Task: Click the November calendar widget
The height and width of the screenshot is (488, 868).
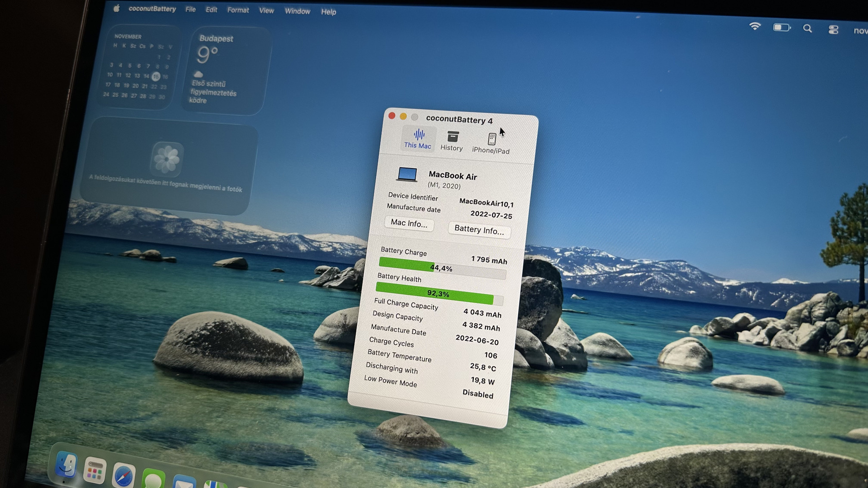Action: click(138, 67)
